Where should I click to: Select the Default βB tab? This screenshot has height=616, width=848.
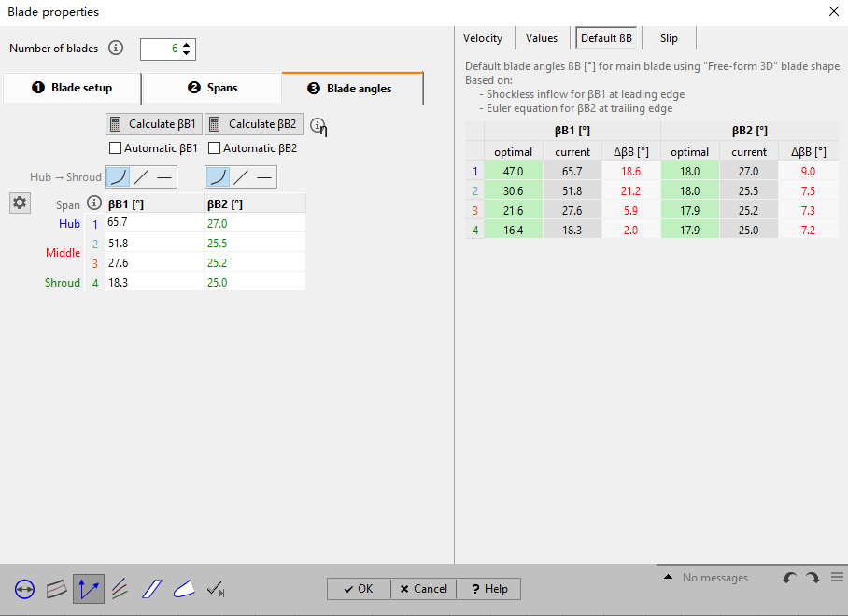coord(606,38)
